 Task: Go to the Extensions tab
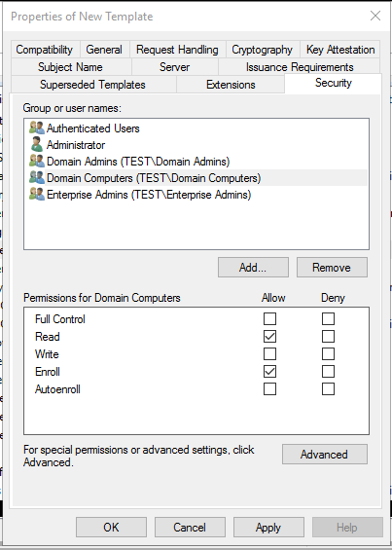coord(231,85)
